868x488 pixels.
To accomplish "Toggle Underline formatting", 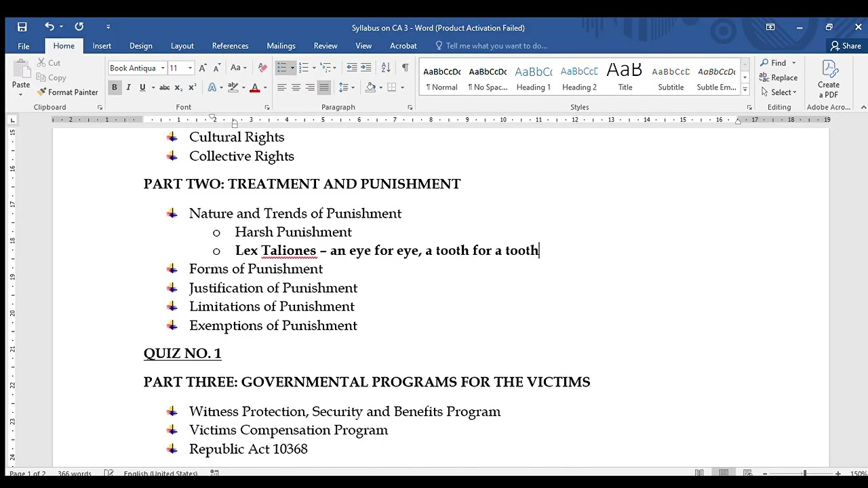I will point(142,87).
